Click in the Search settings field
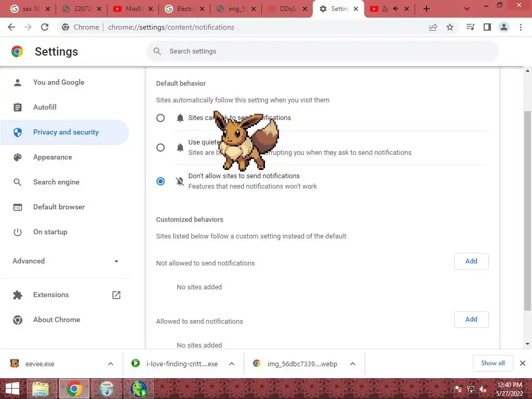 coord(322,51)
